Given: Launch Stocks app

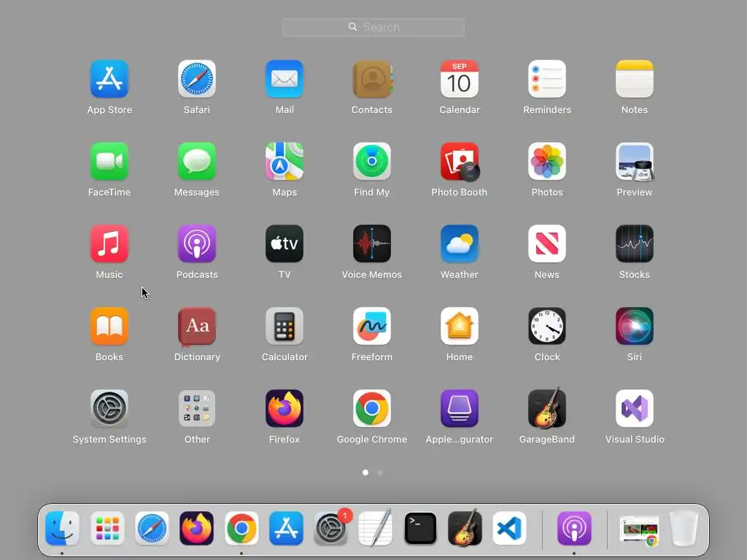Looking at the screenshot, I should point(635,244).
